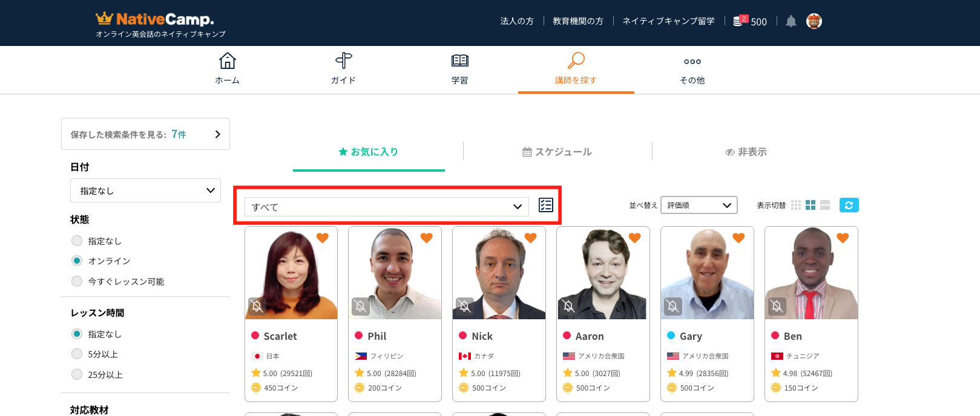Select 指定なし under 状態

click(x=77, y=241)
